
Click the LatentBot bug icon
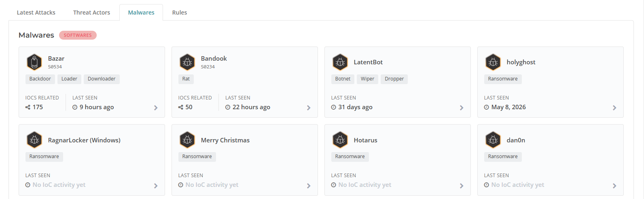pos(340,62)
